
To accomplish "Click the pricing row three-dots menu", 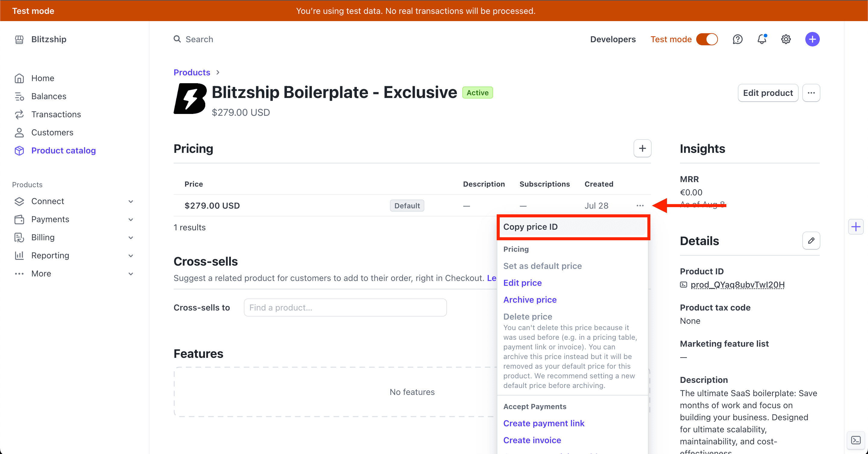I will pyautogui.click(x=639, y=205).
